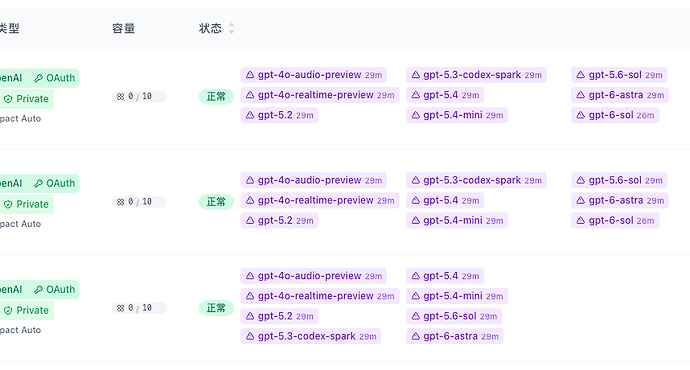
Task: Select second row gpt-5.2 model tag
Action: click(x=279, y=220)
